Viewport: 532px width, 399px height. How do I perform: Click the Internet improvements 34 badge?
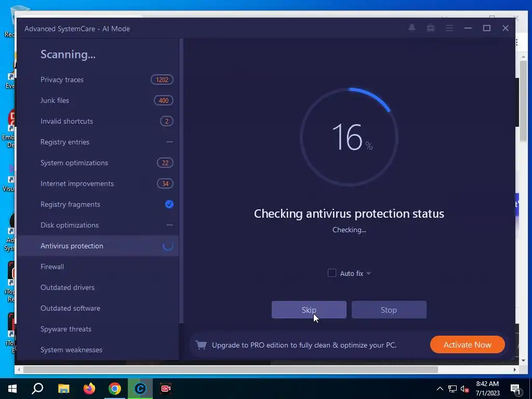coord(165,183)
